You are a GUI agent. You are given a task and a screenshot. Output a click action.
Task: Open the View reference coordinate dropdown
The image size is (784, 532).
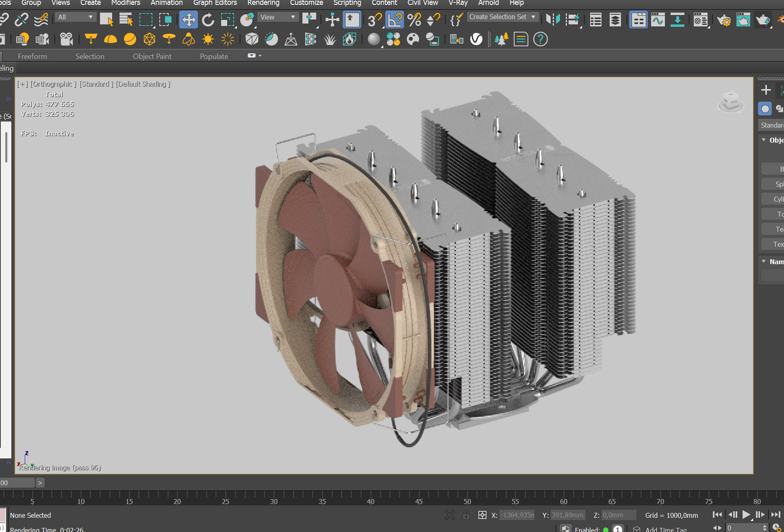pyautogui.click(x=278, y=17)
